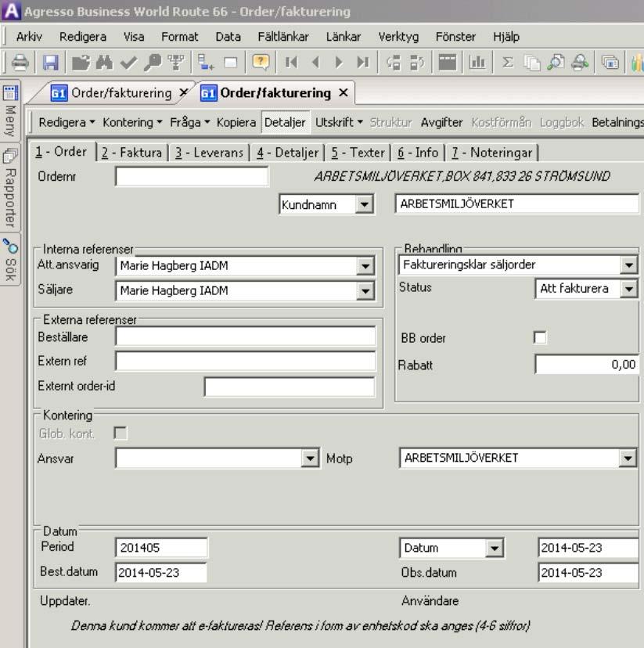Open the Kundnamn dropdown
Image resolution: width=644 pixels, height=648 pixels.
(x=365, y=204)
